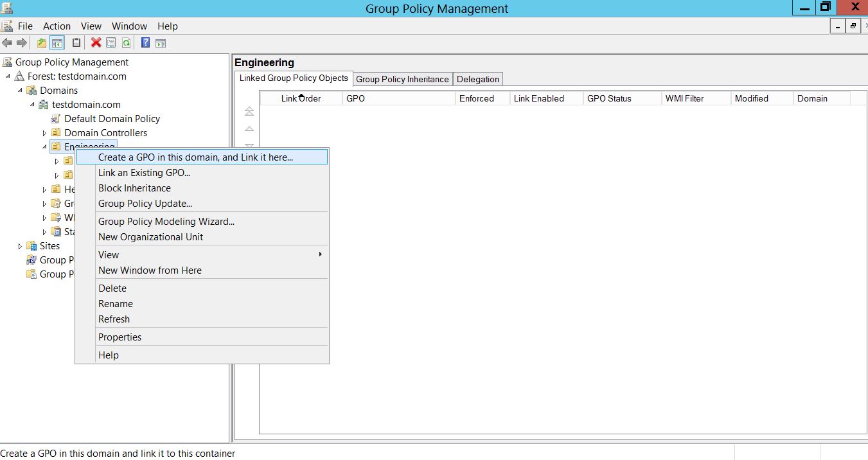Click the Back arrow in the toolbar
This screenshot has width=868, height=460.
tap(7, 43)
